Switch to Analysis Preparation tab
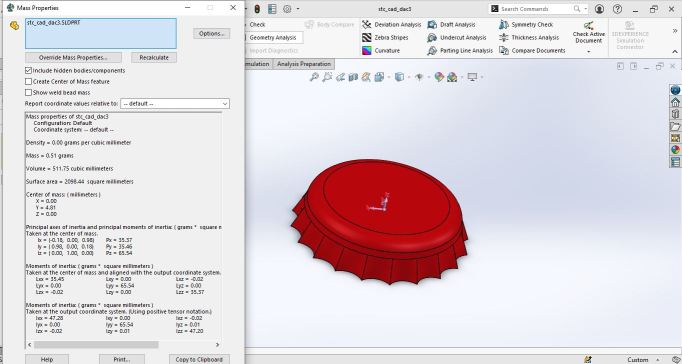The image size is (682, 364). point(304,64)
